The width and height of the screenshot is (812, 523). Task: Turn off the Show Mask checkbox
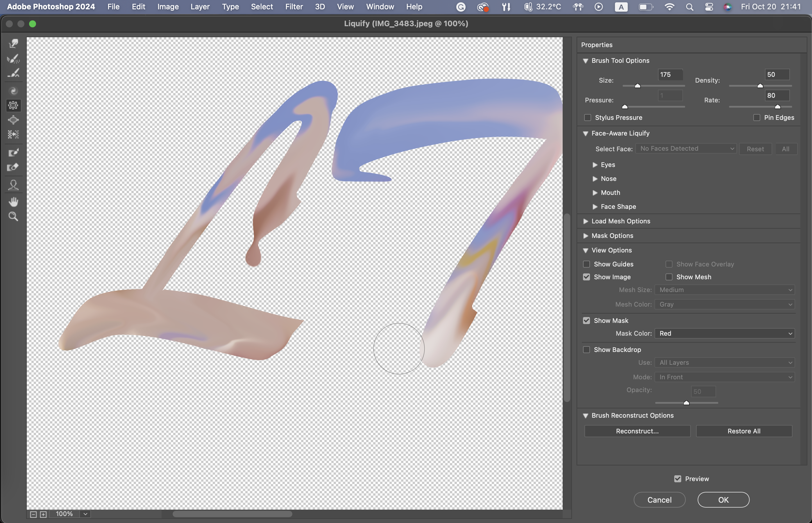click(586, 321)
